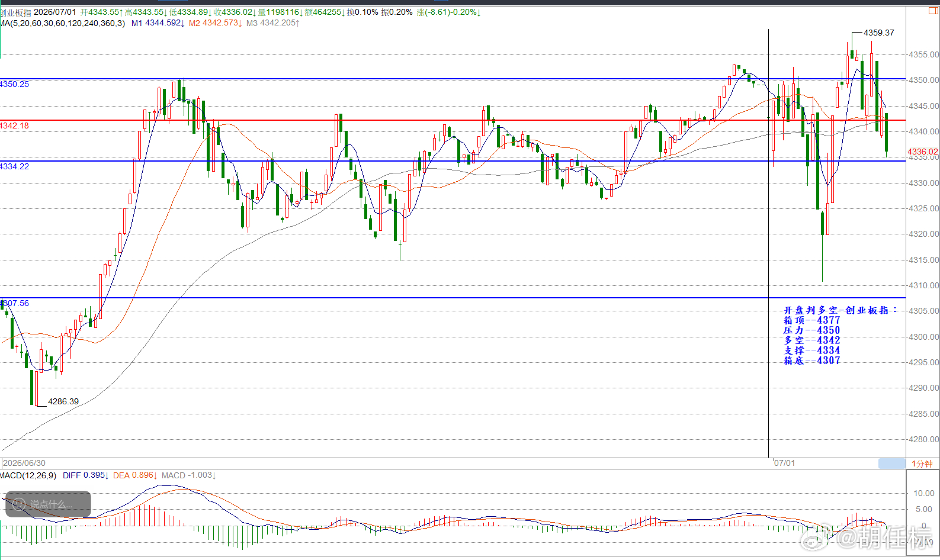Click the 4286.39 low price marker
The image size is (940, 560).
coord(63,401)
